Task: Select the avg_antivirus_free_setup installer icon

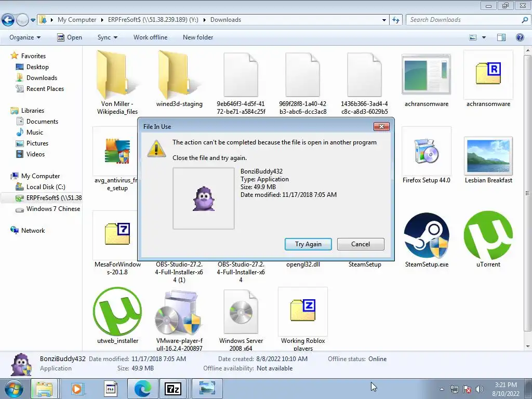Action: tap(117, 151)
